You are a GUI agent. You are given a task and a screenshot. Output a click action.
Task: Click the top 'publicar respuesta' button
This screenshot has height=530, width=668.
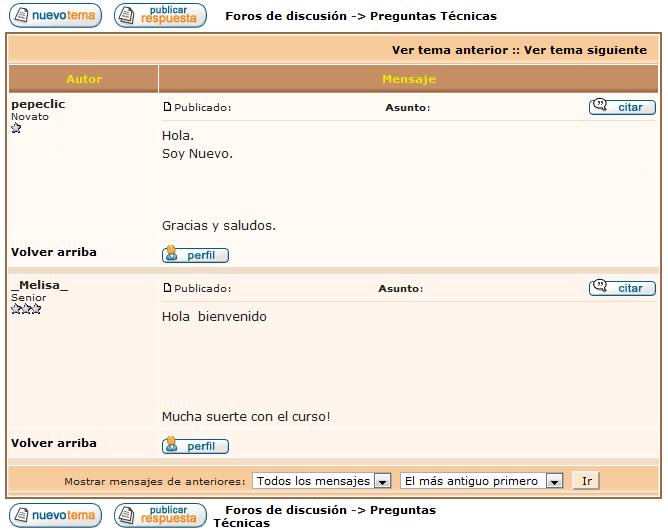pyautogui.click(x=160, y=16)
